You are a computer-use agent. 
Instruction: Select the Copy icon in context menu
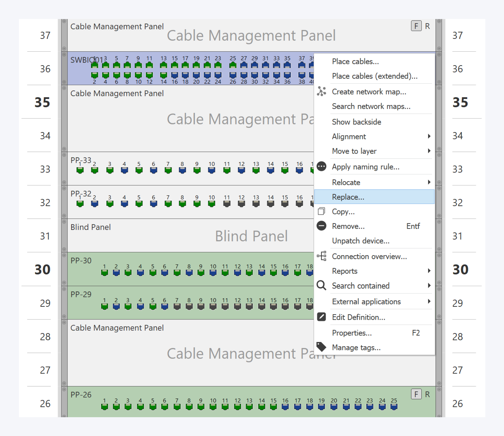[x=322, y=212]
